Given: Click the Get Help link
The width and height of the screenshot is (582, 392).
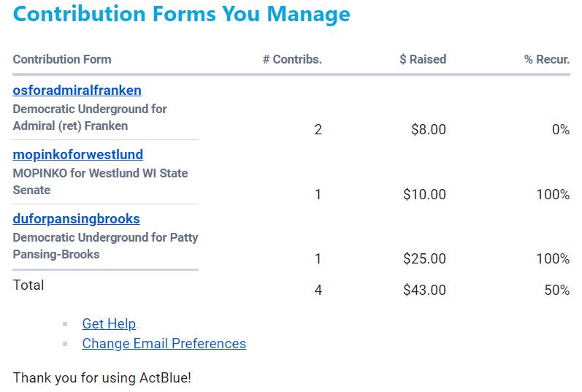Looking at the screenshot, I should pyautogui.click(x=109, y=324).
